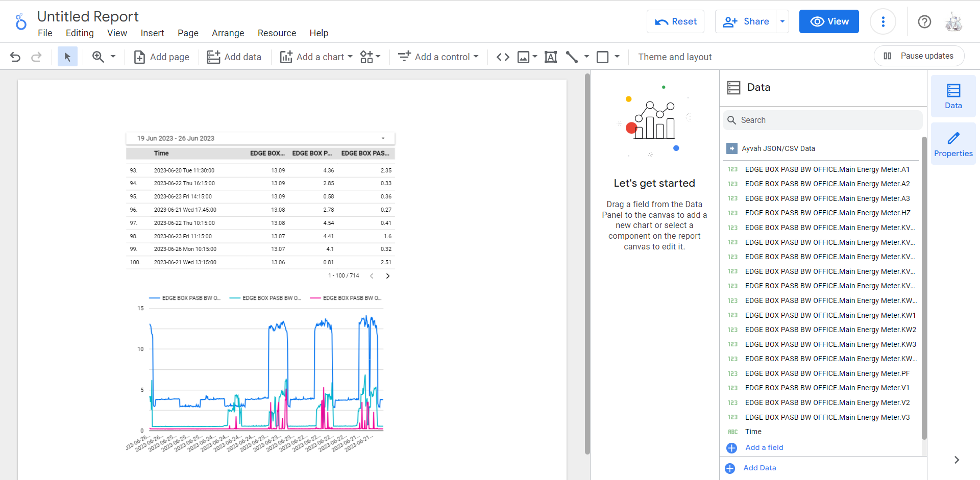Click the Looker Studio logo icon
Screen dimensions: 980x480
(20, 22)
